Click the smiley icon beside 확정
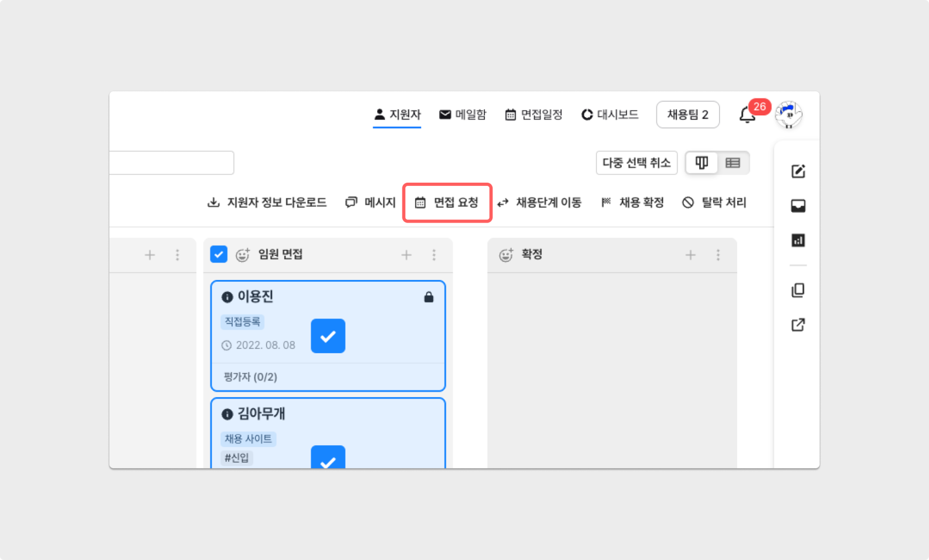The width and height of the screenshot is (929, 560). click(506, 254)
